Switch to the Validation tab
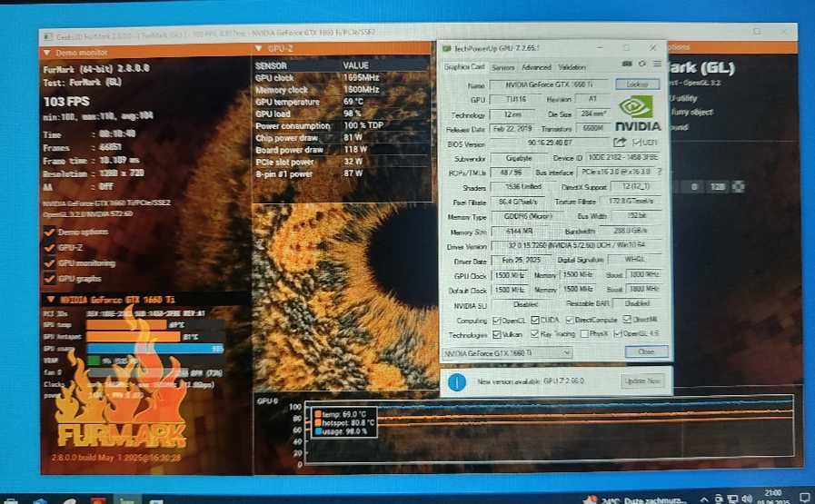 pyautogui.click(x=571, y=67)
